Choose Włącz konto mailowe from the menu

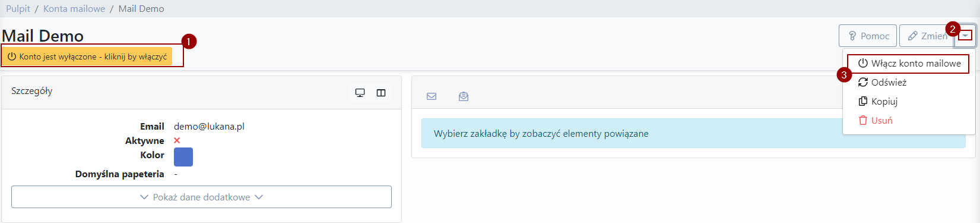[x=909, y=63]
